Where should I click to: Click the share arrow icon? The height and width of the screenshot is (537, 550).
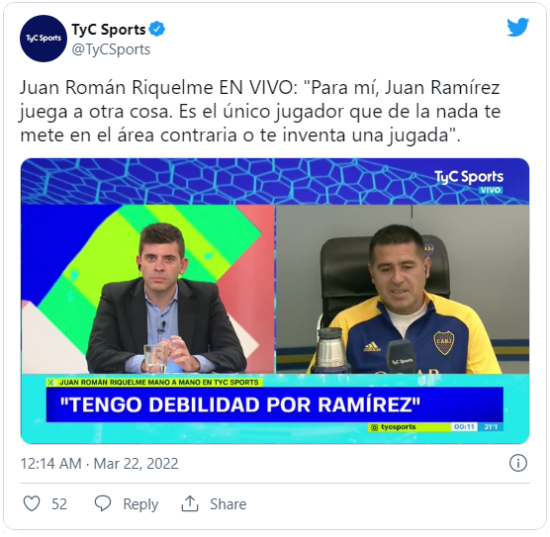coord(190,504)
